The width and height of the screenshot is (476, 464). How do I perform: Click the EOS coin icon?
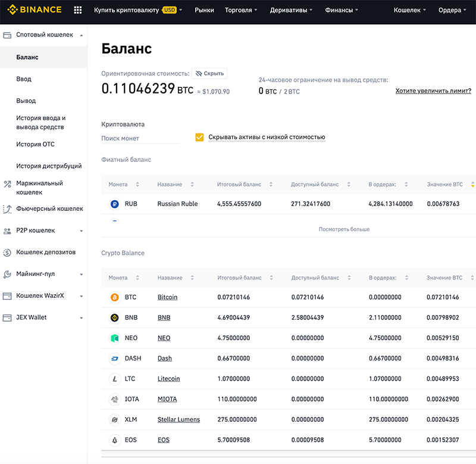(x=115, y=440)
